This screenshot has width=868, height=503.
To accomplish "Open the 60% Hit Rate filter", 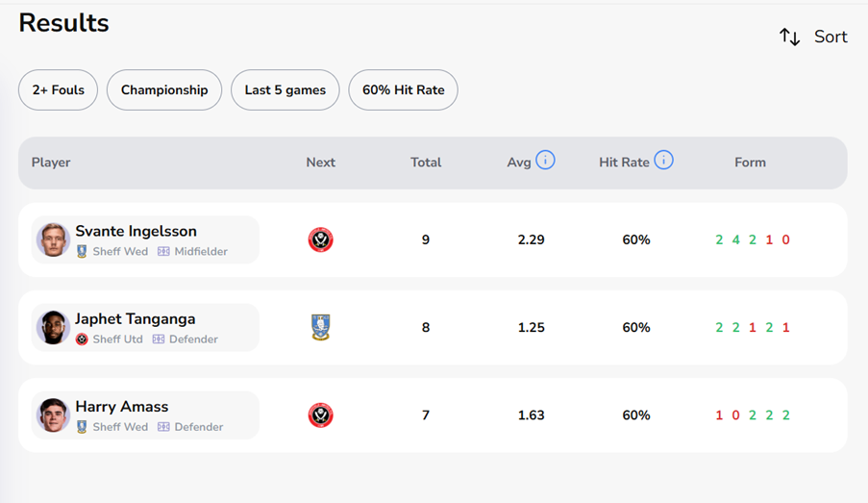I will pyautogui.click(x=404, y=90).
